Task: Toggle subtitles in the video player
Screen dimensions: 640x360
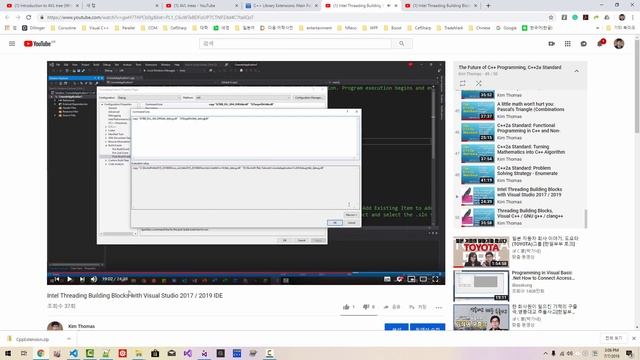Action: tap(387, 279)
